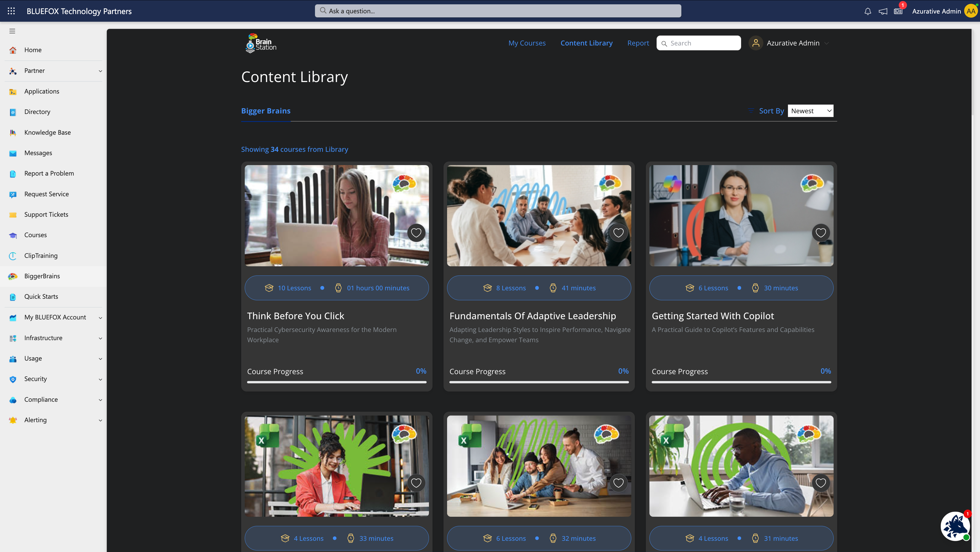980x552 pixels.
Task: Expand the Compliance chevron
Action: click(x=100, y=400)
